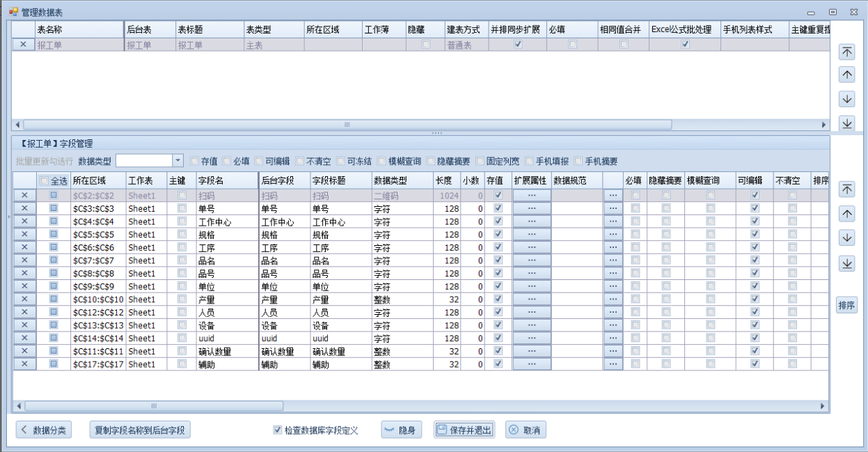Click the 数据类型 column cell for 辅助
The image size is (868, 452).
point(401,364)
